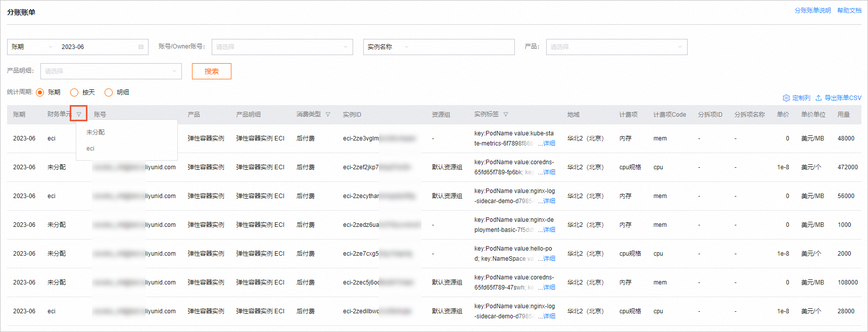Screen dimensions: 868x332
Task: Select the 明细 radio option
Action: 109,92
